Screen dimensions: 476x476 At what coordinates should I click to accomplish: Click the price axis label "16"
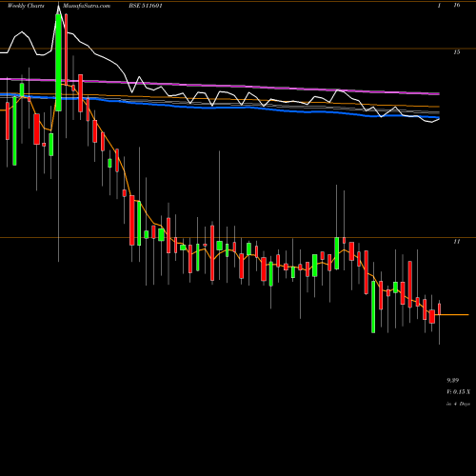tap(457, 5)
